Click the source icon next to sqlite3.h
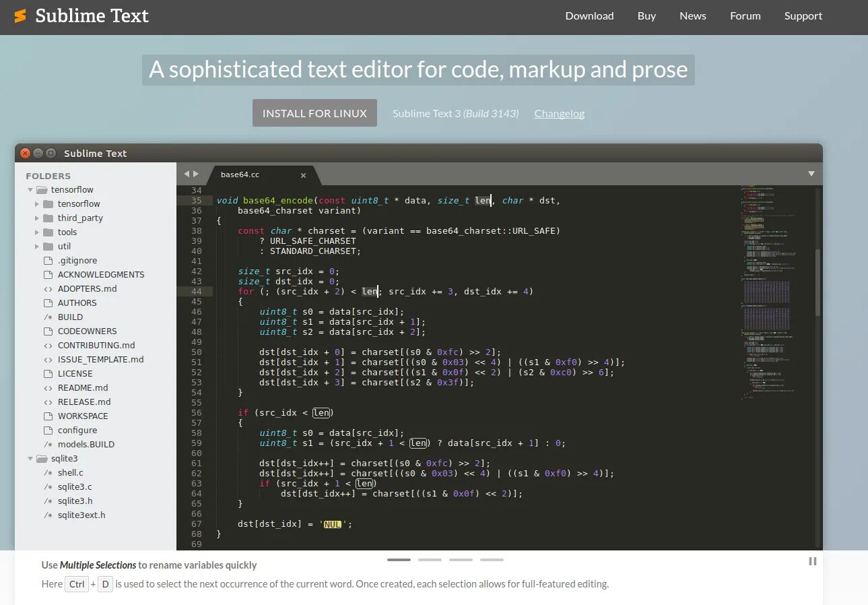 click(x=48, y=501)
